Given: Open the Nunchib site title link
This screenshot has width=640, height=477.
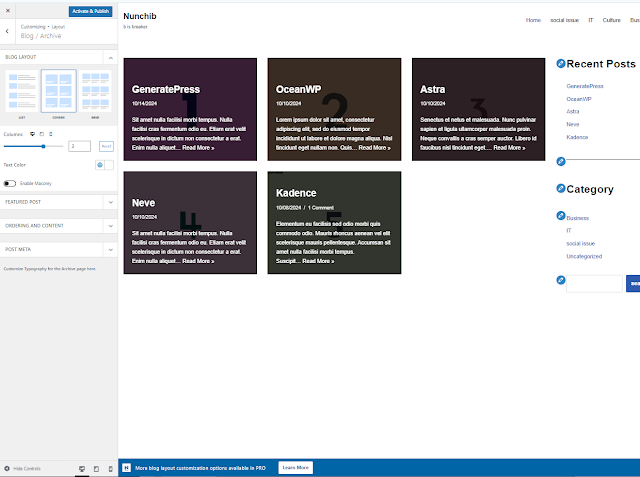Looking at the screenshot, I should pos(140,16).
